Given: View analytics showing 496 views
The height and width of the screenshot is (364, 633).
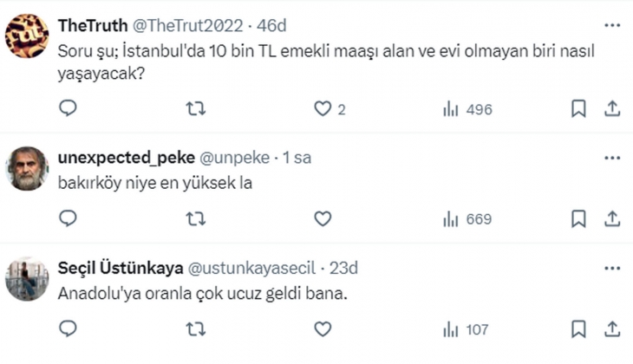Looking at the screenshot, I should pos(467,109).
